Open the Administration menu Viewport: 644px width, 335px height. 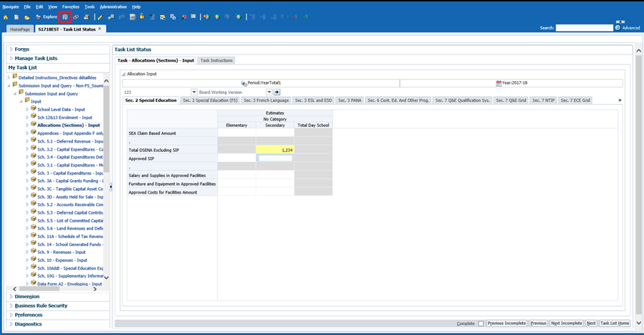point(113,6)
